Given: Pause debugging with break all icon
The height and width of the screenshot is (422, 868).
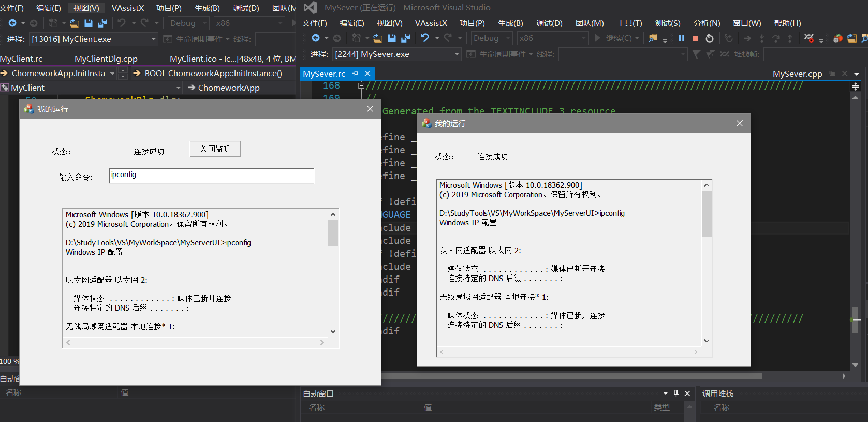Looking at the screenshot, I should click(x=682, y=38).
